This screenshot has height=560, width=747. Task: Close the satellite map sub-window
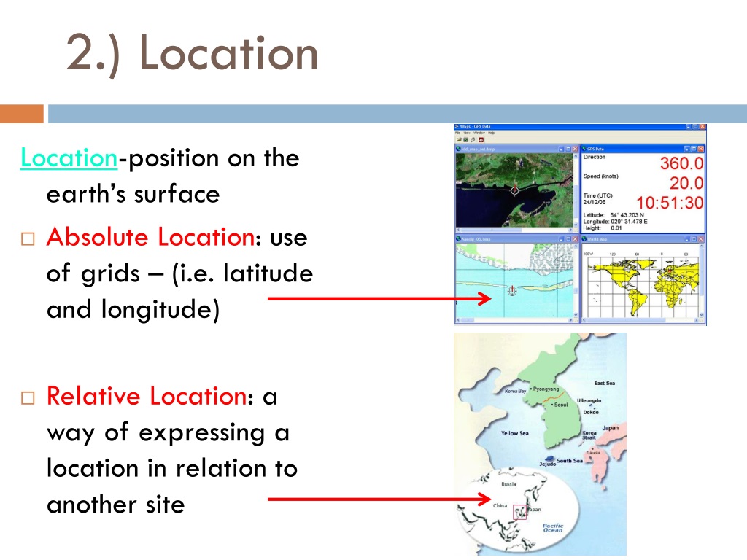click(575, 149)
